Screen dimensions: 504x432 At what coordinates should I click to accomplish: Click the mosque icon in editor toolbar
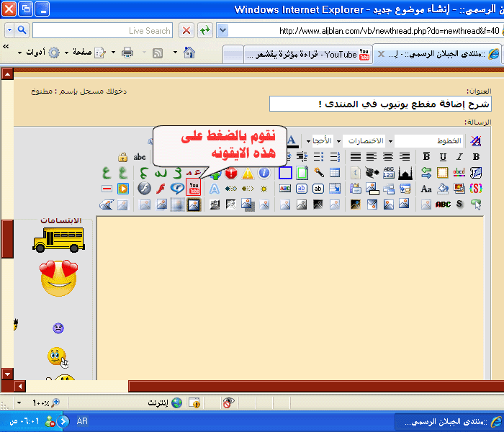pos(405,173)
